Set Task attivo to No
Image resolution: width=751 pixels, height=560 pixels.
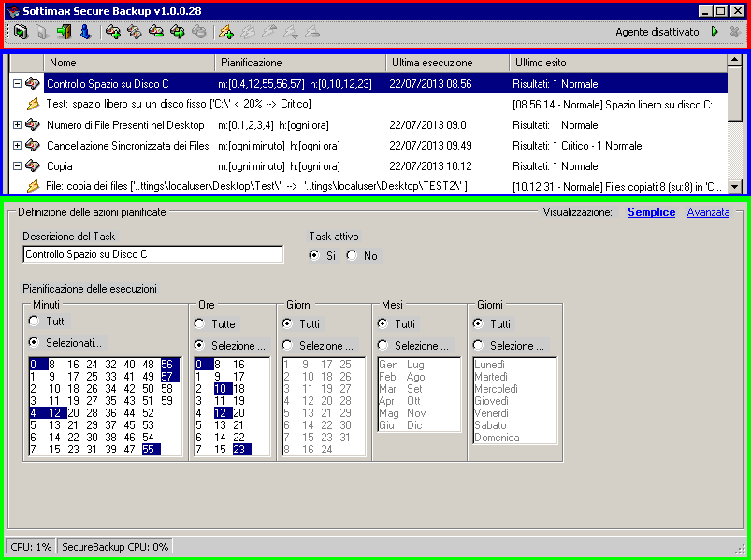pos(352,255)
